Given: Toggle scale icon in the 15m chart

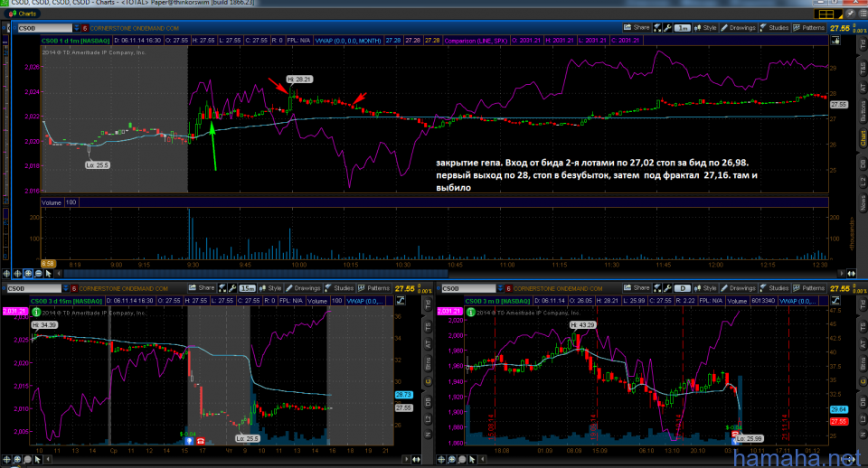Looking at the screenshot, I should [401, 301].
